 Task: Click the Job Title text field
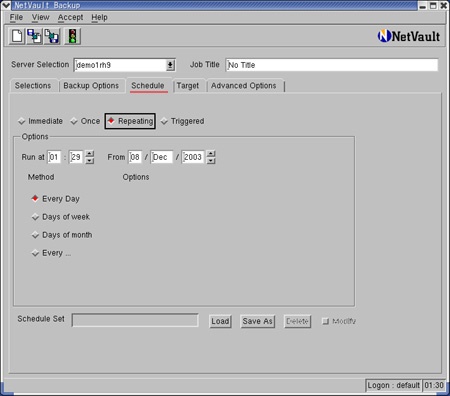[x=332, y=65]
